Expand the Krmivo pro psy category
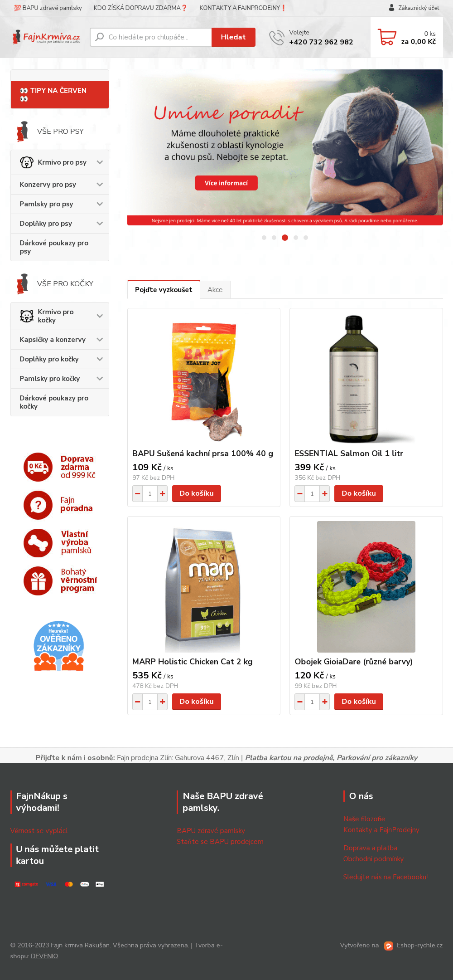This screenshot has width=453, height=980. 100,162
